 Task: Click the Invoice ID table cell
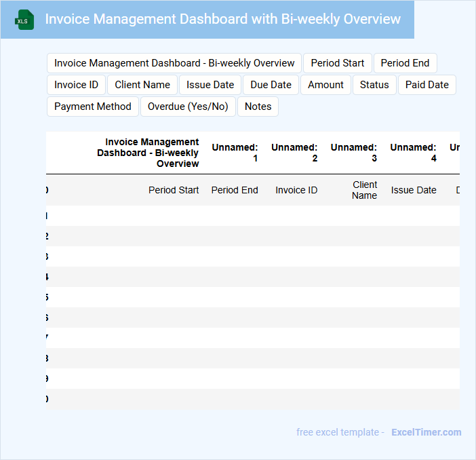click(x=296, y=190)
